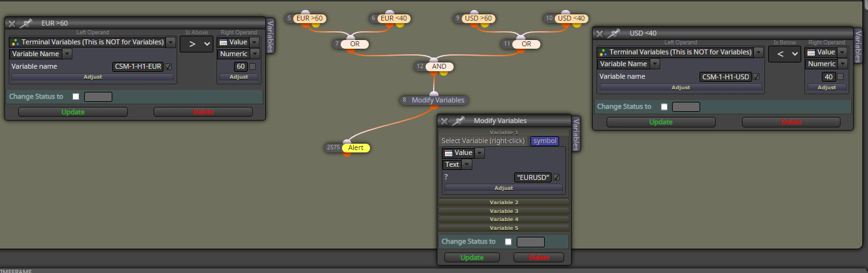This screenshot has width=868, height=273.
Task: Open Variables side tab of EUR >60 panel
Action: [270, 36]
